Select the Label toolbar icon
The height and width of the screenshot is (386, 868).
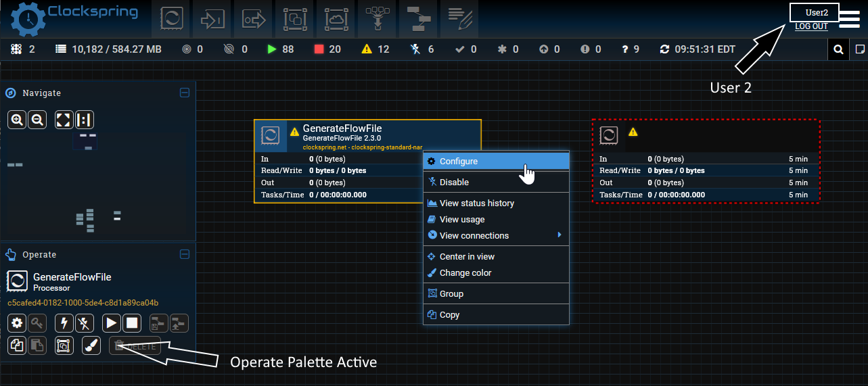(459, 19)
